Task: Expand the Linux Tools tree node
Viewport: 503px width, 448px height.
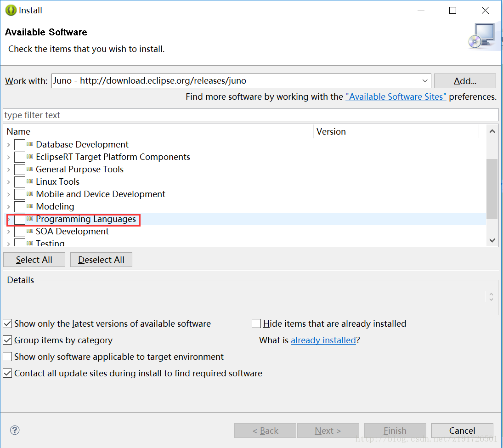Action: click(x=9, y=182)
